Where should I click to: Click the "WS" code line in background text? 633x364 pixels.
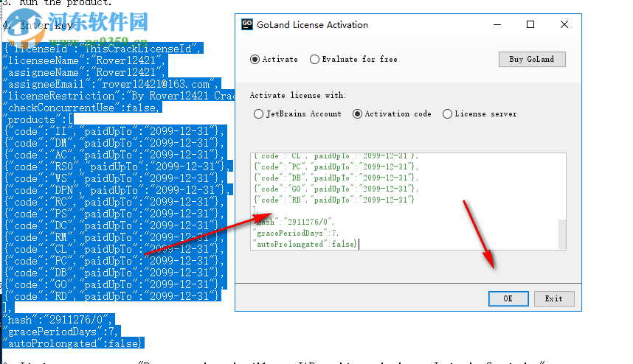[114, 178]
